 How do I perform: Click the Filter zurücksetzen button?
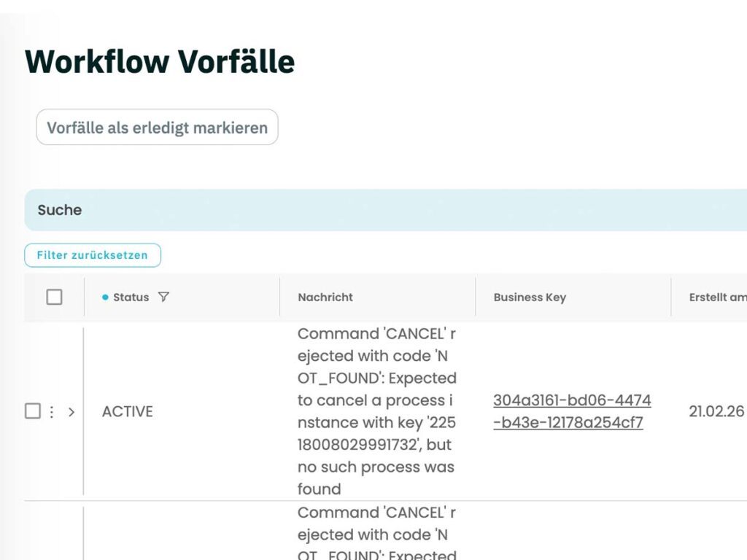93,255
